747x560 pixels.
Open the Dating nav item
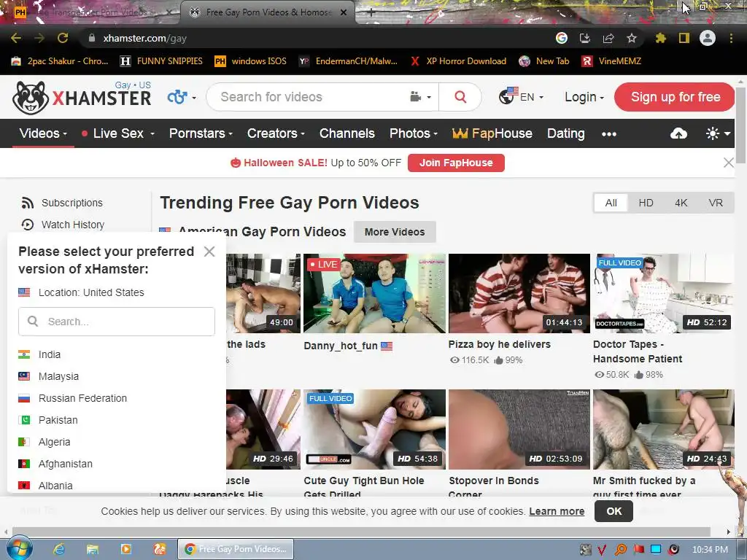coord(565,134)
